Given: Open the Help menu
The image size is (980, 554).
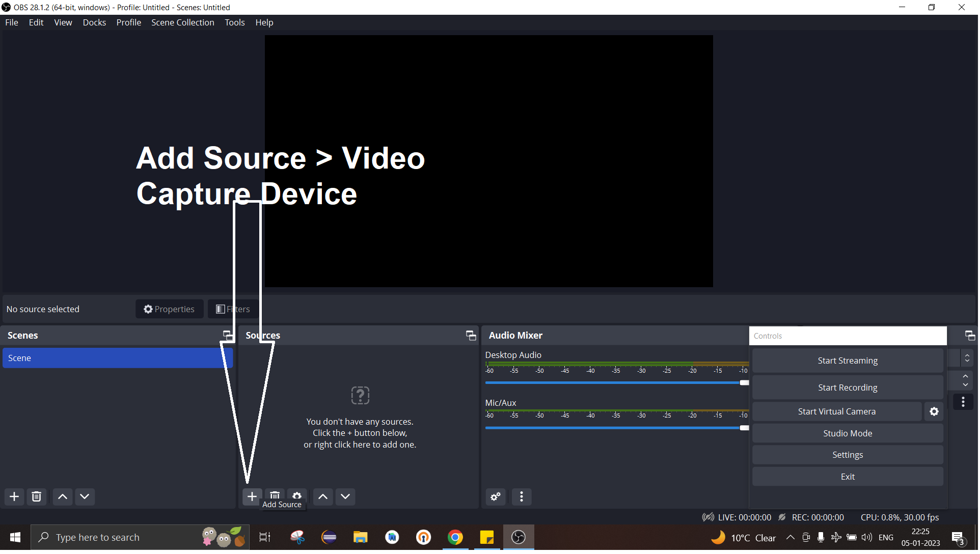Looking at the screenshot, I should (x=265, y=22).
